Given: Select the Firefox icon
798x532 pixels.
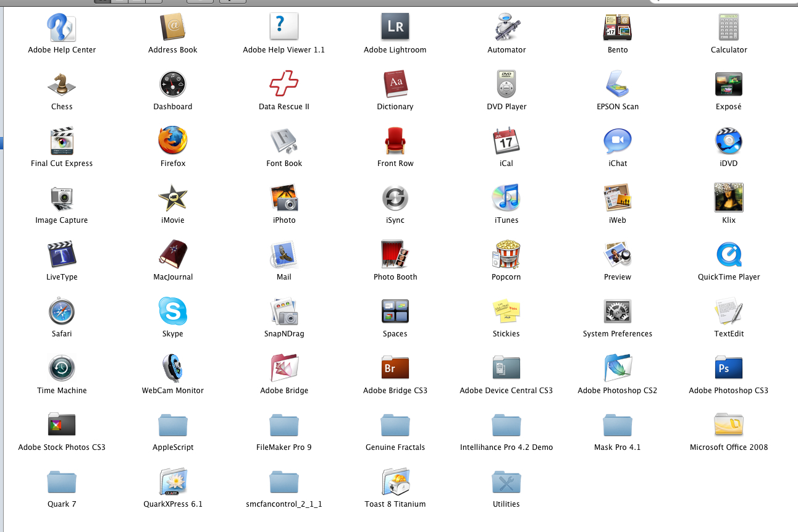Looking at the screenshot, I should click(x=173, y=141).
